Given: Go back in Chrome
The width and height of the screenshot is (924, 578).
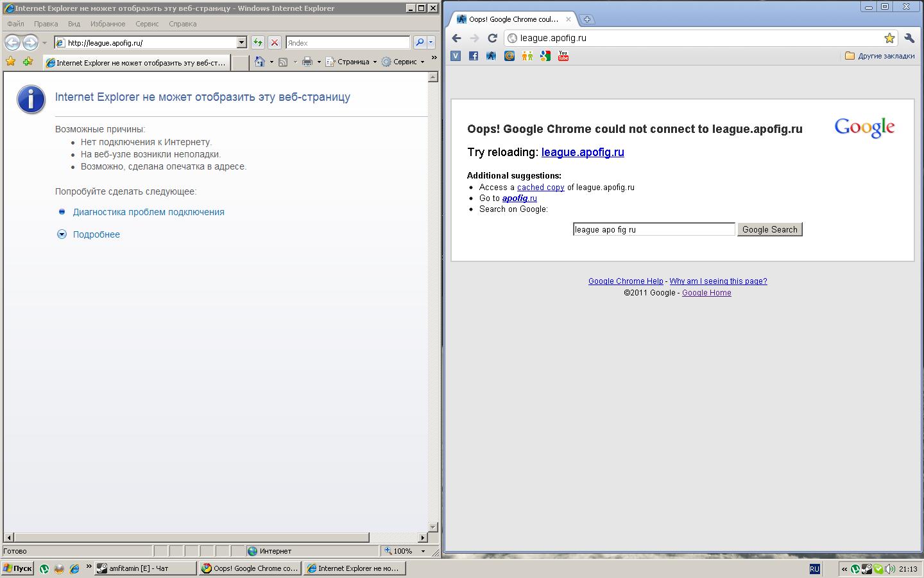Looking at the screenshot, I should coord(457,38).
